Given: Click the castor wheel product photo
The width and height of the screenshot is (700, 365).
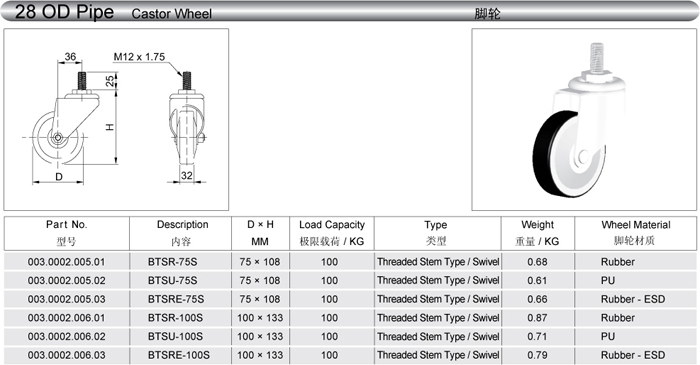Looking at the screenshot, I should 584,120.
